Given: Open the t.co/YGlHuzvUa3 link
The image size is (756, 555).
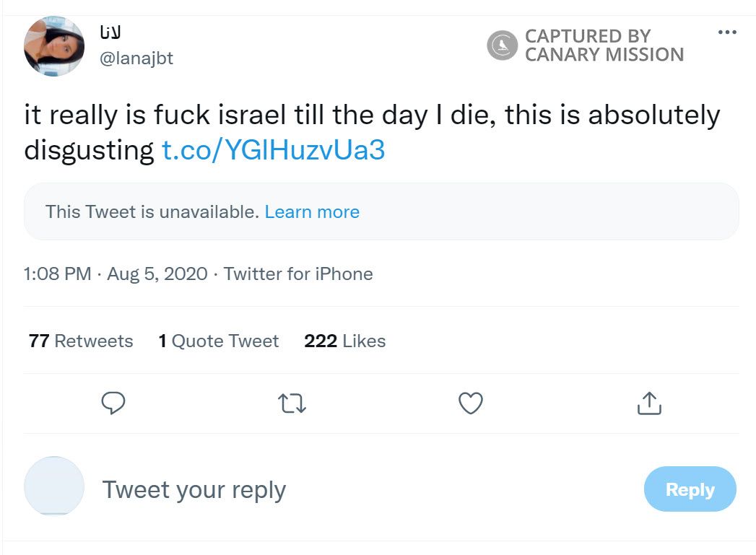Looking at the screenshot, I should click(273, 150).
